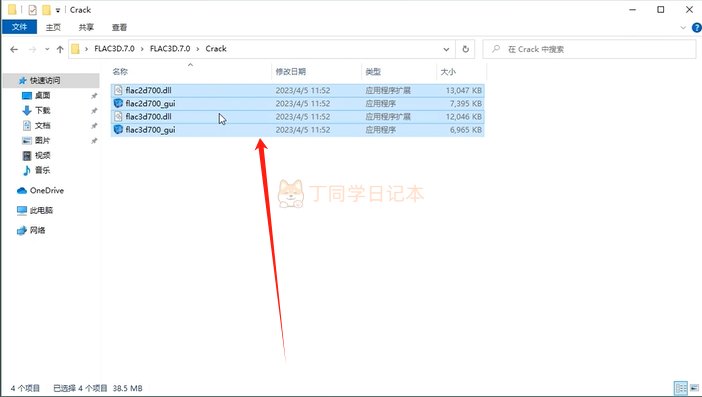This screenshot has width=702, height=397.
Task: Select the flac2d700.dll file
Action: pyautogui.click(x=297, y=90)
